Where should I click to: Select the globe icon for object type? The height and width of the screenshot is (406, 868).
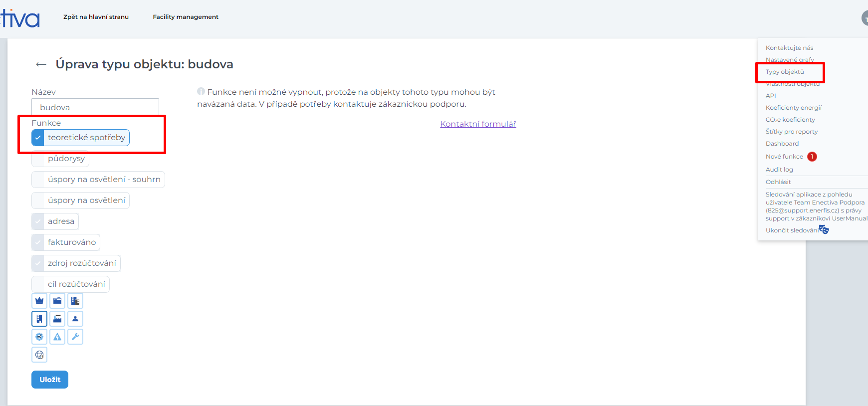39,355
